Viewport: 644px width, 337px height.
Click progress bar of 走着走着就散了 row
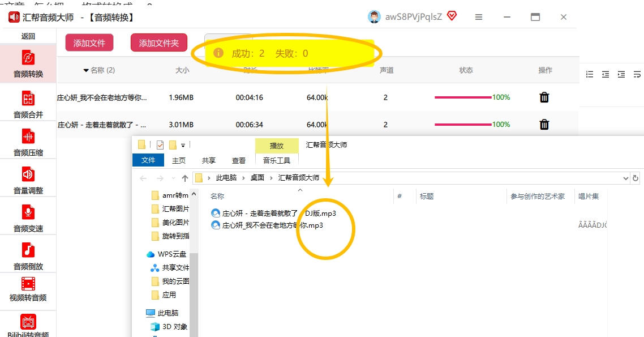(x=463, y=124)
